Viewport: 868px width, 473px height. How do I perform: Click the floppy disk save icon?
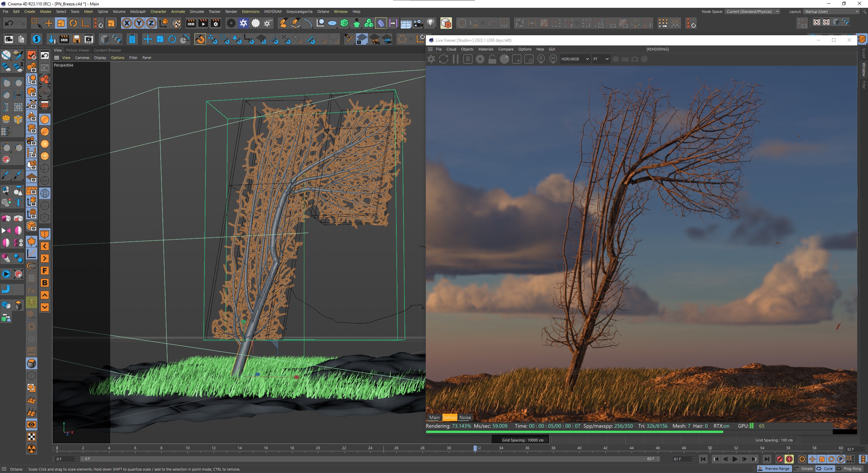pyautogui.click(x=77, y=39)
